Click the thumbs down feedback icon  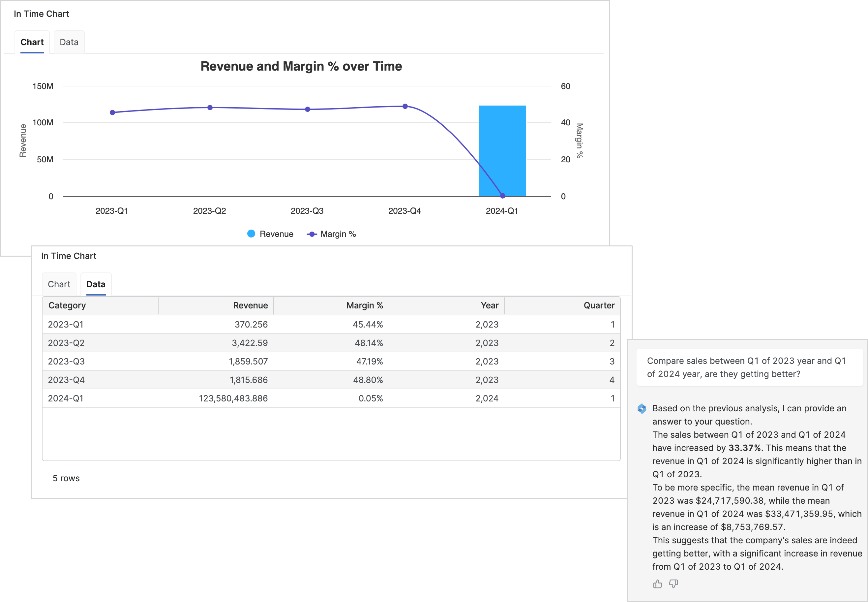673,584
